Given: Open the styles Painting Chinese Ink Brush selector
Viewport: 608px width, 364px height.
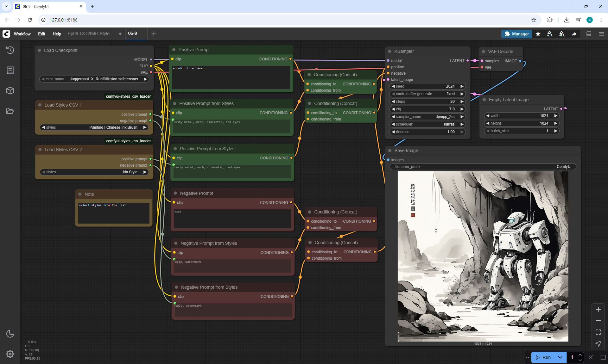Looking at the screenshot, I should [x=94, y=127].
